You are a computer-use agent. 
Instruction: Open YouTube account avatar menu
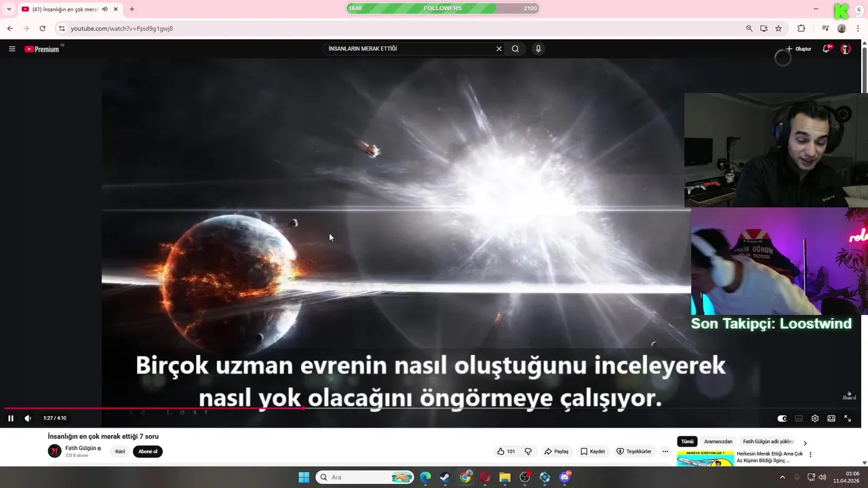(x=846, y=49)
